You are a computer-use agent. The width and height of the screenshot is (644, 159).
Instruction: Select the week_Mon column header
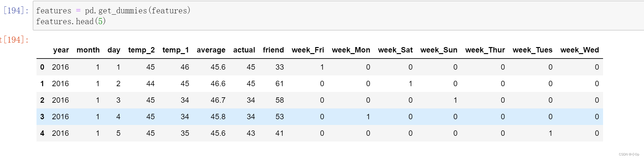click(x=351, y=50)
